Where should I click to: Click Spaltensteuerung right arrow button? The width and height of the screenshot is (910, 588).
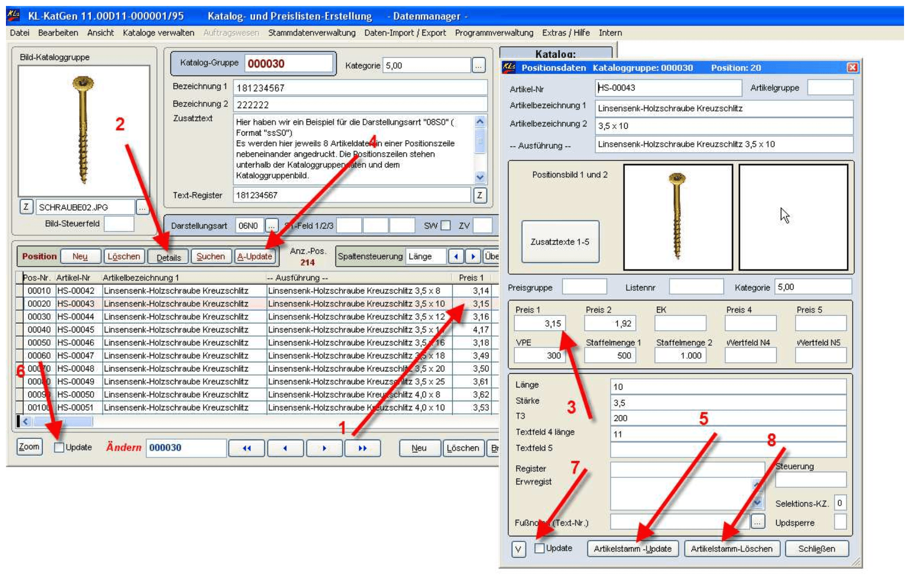473,256
